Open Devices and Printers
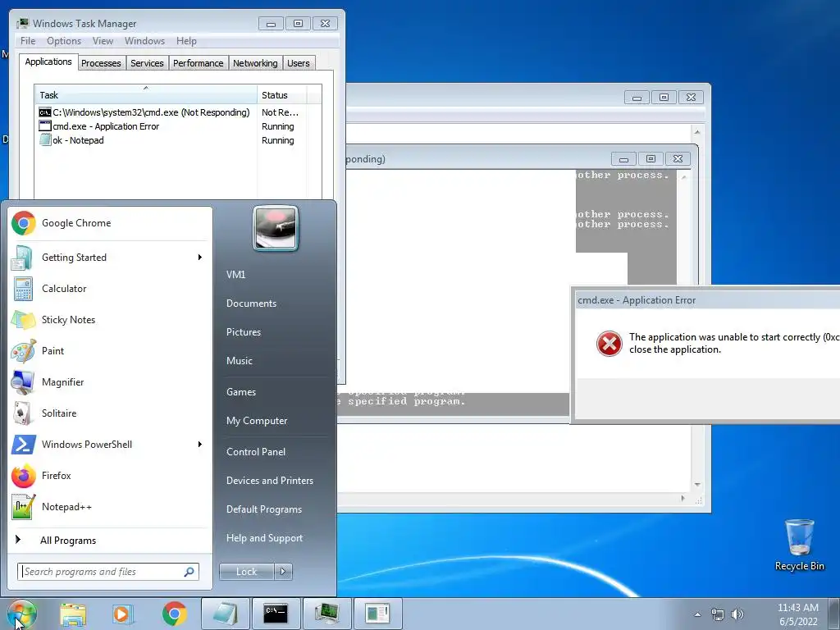This screenshot has height=630, width=840. [269, 481]
